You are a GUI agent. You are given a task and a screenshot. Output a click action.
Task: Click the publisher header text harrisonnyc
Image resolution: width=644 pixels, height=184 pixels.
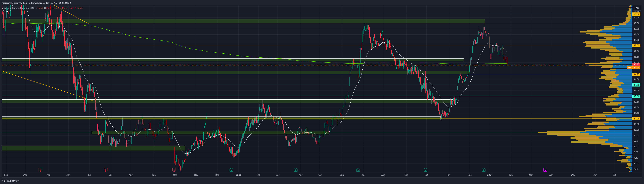pos(8,3)
